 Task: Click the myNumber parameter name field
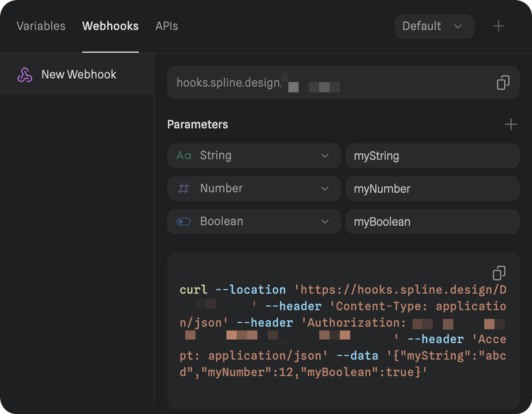coord(432,189)
